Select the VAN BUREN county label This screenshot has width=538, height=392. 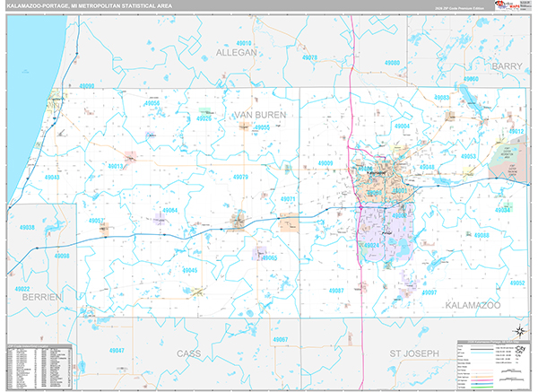tap(257, 116)
